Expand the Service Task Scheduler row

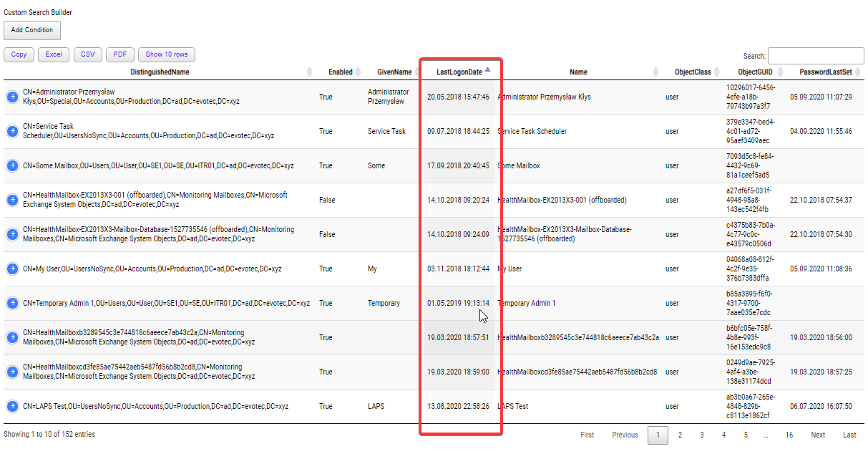[12, 131]
